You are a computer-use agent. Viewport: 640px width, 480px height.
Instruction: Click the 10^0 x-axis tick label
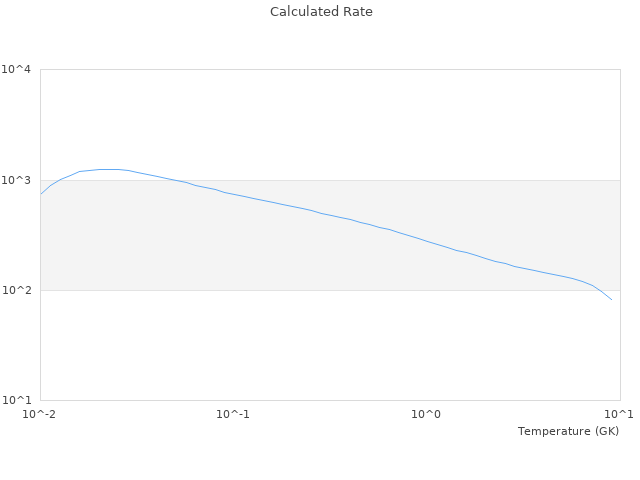[x=426, y=414]
